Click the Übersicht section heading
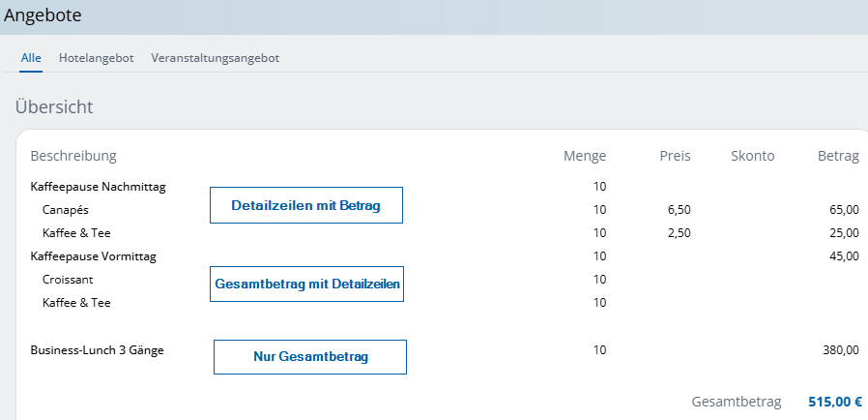 [54, 107]
